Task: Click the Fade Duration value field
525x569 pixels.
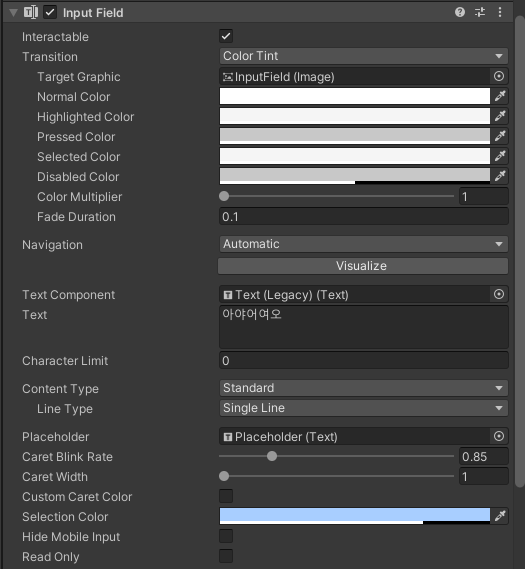Action: tap(364, 217)
